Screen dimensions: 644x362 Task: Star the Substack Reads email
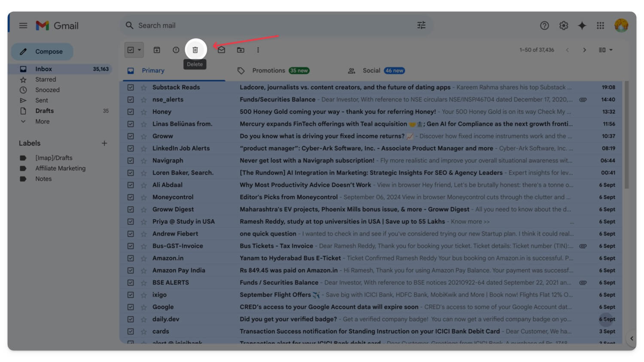tap(143, 87)
